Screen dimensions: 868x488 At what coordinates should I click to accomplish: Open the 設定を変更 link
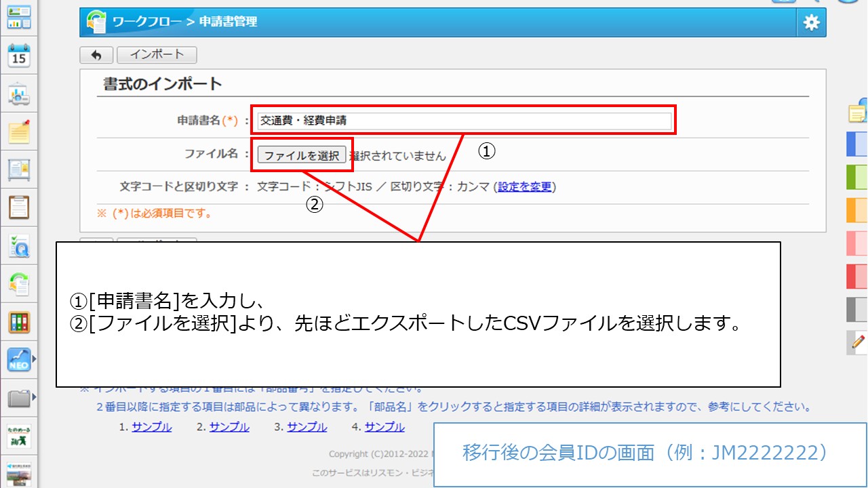525,186
